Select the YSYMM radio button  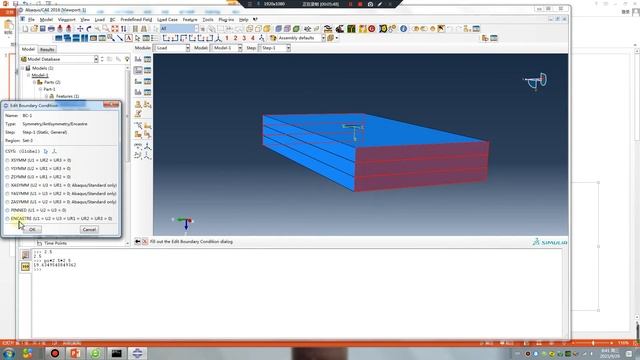click(7, 169)
